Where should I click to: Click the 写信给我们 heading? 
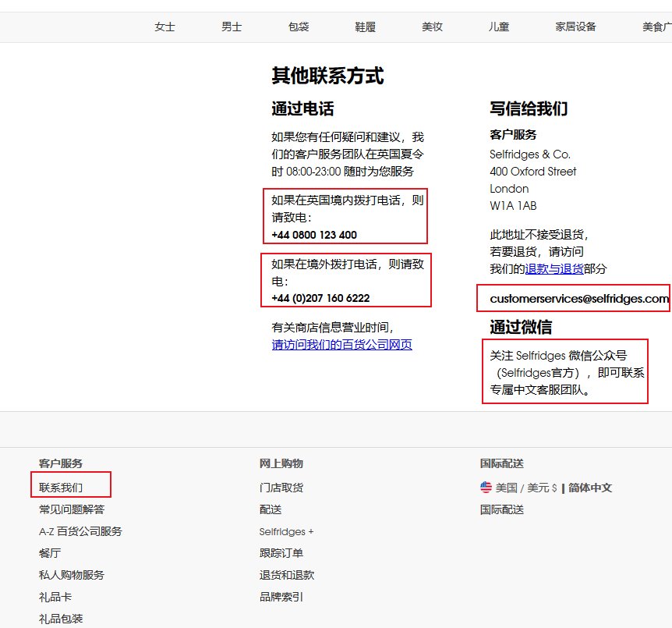tap(529, 108)
